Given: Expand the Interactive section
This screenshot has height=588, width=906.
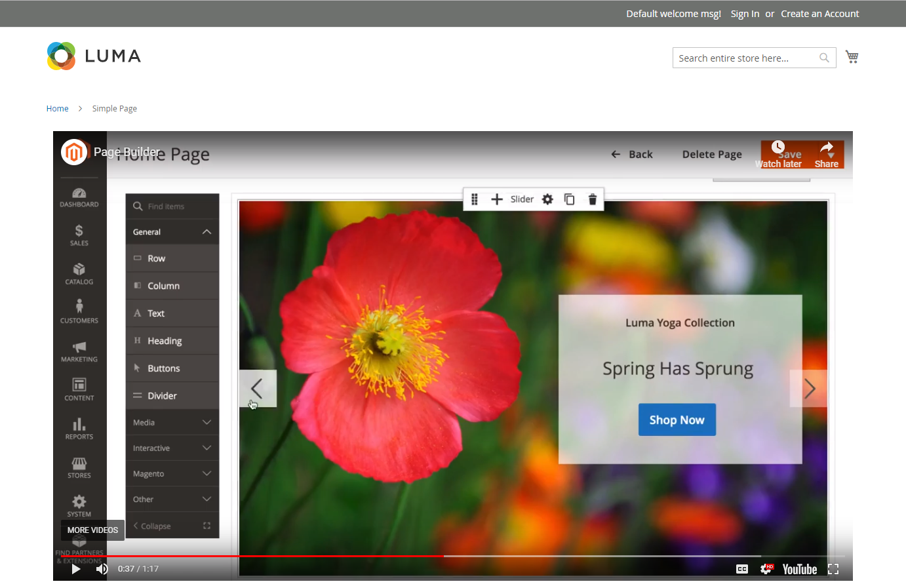Looking at the screenshot, I should point(172,448).
